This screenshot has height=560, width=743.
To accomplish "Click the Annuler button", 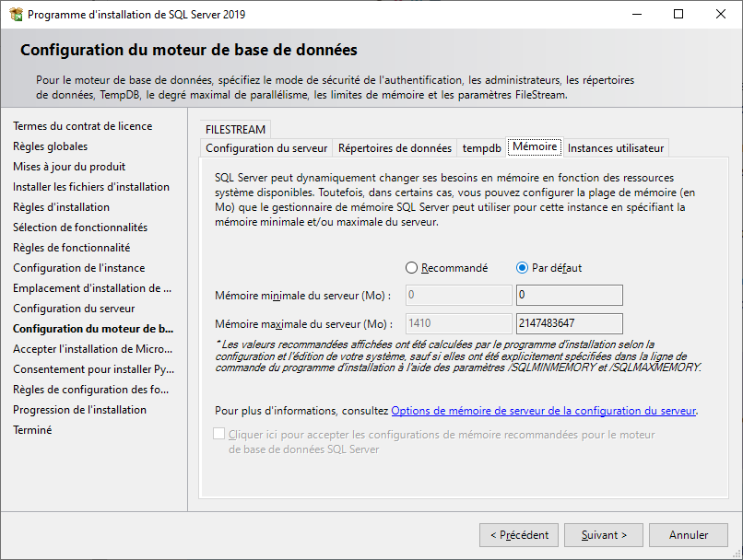I will (689, 535).
